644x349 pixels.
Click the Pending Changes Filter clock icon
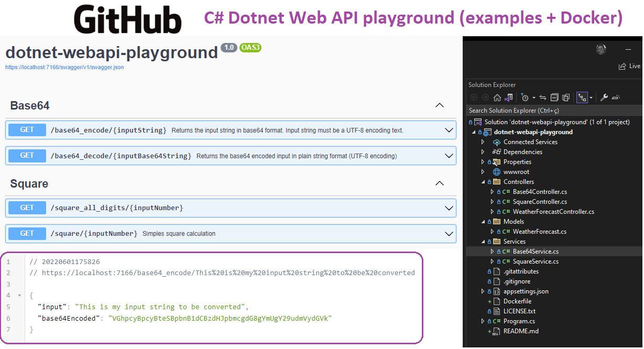pos(525,97)
